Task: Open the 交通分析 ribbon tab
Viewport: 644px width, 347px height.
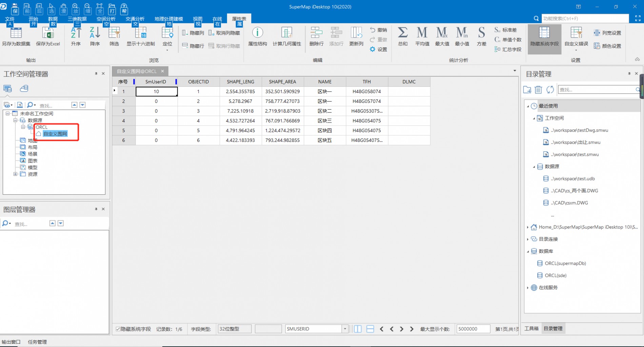Action: (x=135, y=19)
